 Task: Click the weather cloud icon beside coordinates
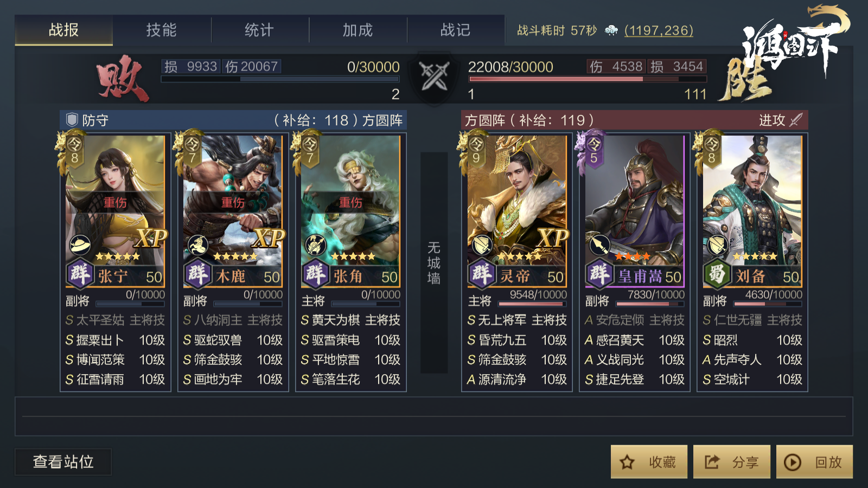(611, 30)
